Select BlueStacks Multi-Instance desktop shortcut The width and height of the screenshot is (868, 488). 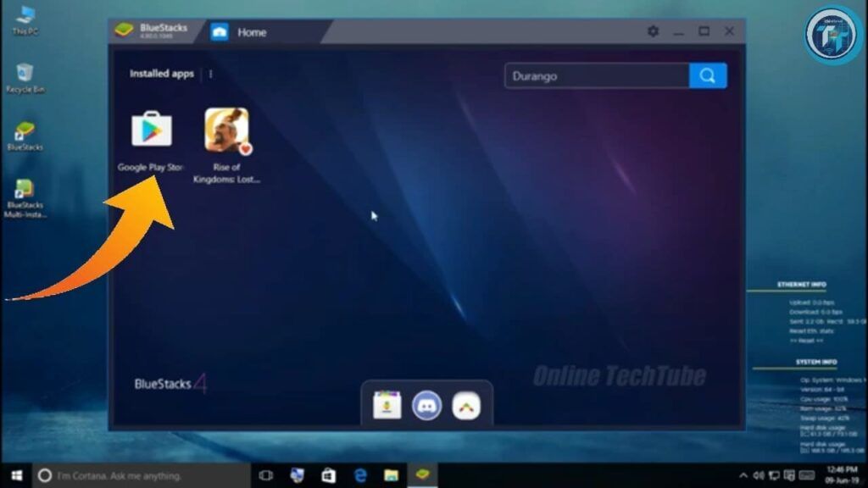[x=25, y=199]
